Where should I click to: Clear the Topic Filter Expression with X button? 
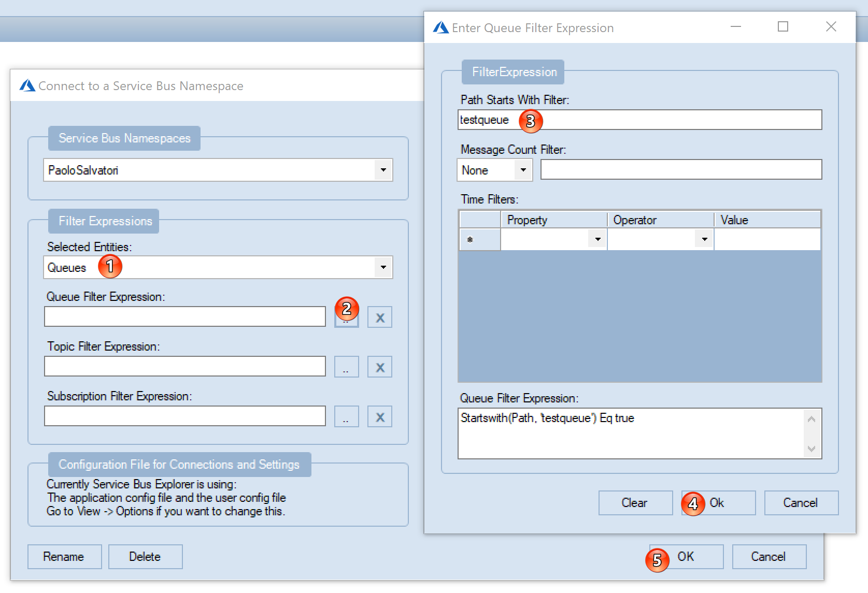click(379, 366)
